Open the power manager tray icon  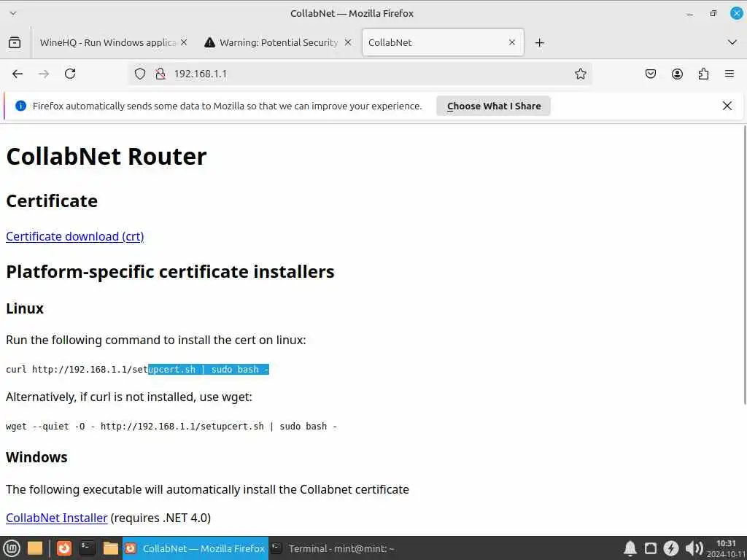coord(671,548)
